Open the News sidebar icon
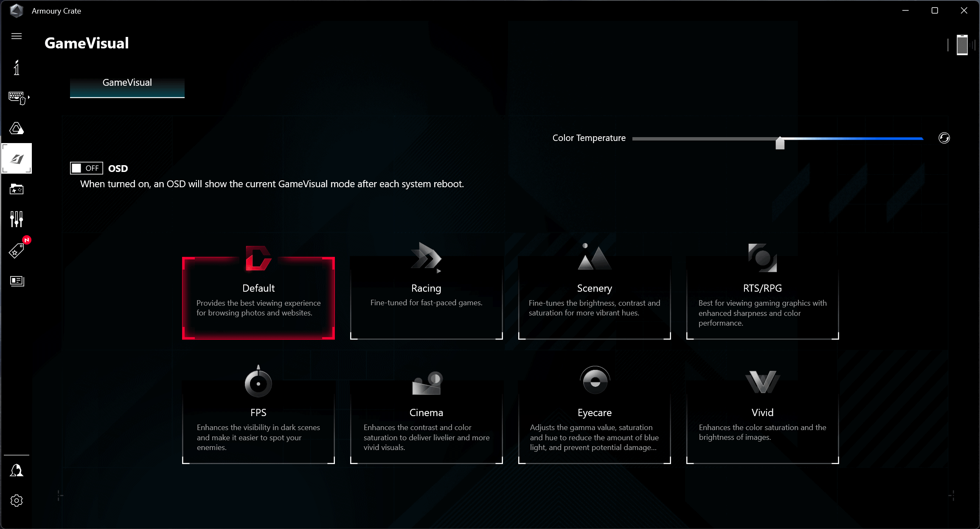Image resolution: width=980 pixels, height=529 pixels. pyautogui.click(x=17, y=281)
